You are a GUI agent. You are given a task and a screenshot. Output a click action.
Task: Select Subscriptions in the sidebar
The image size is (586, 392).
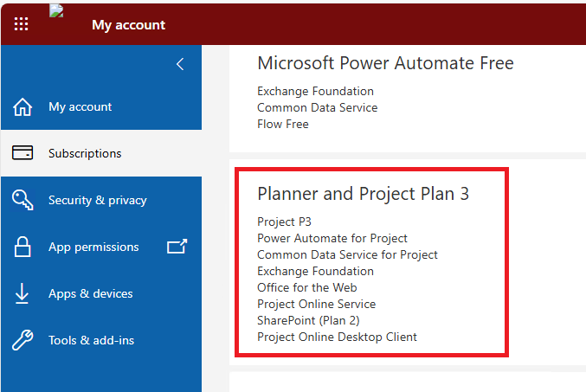click(x=85, y=153)
